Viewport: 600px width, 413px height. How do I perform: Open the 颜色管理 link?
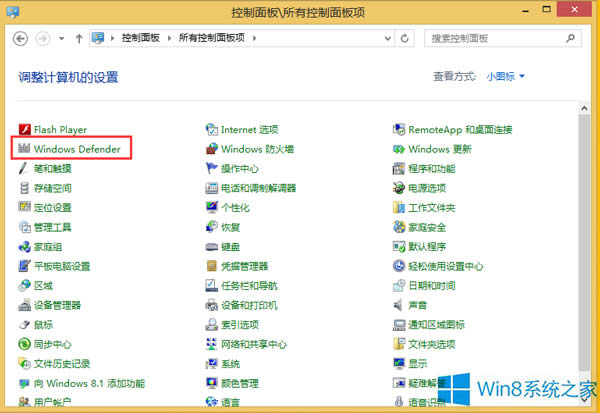(240, 383)
